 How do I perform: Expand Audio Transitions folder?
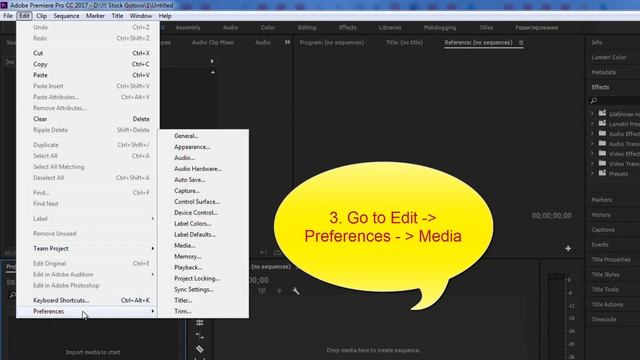point(592,144)
